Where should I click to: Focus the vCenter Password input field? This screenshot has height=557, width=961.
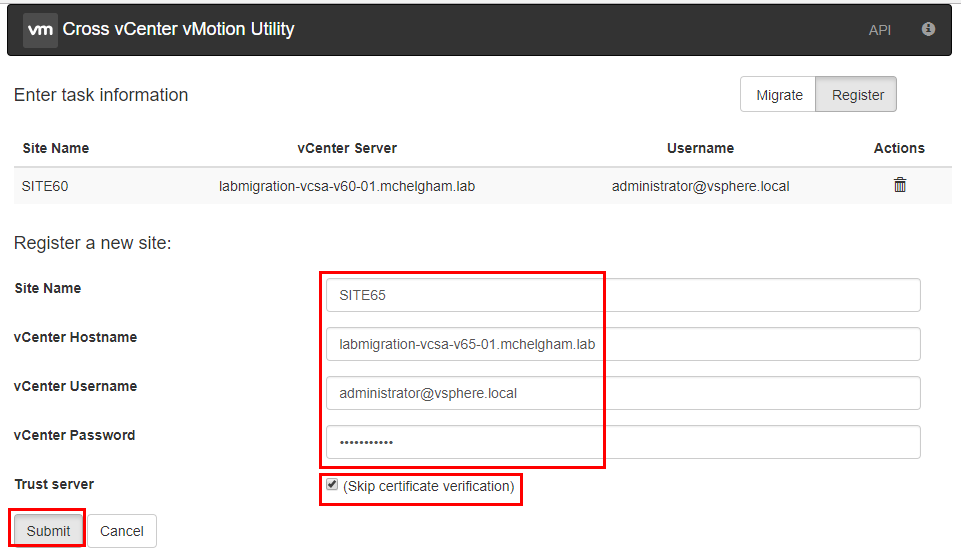tap(623, 442)
